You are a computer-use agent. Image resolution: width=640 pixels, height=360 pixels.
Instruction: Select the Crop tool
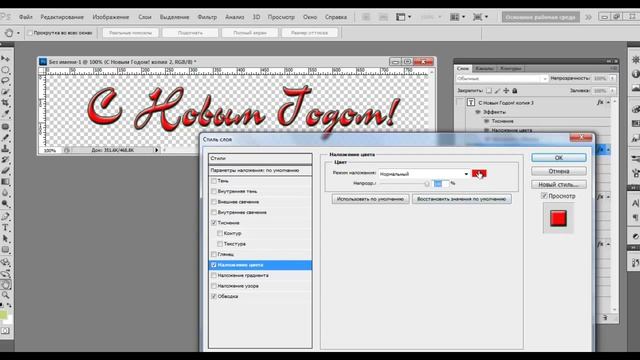(5, 102)
